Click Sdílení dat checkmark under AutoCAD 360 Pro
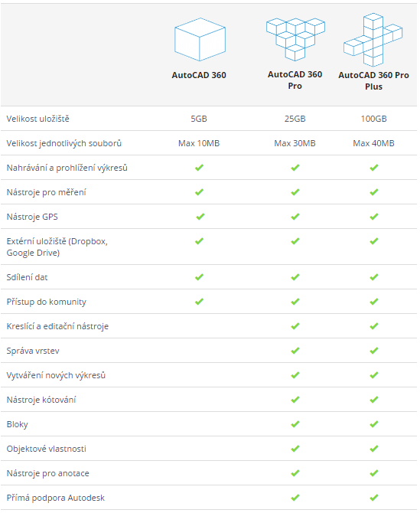 click(295, 277)
